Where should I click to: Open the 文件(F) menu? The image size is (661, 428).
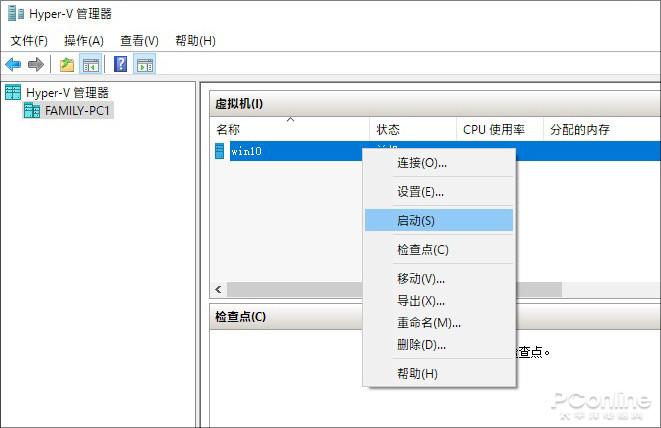coord(29,41)
